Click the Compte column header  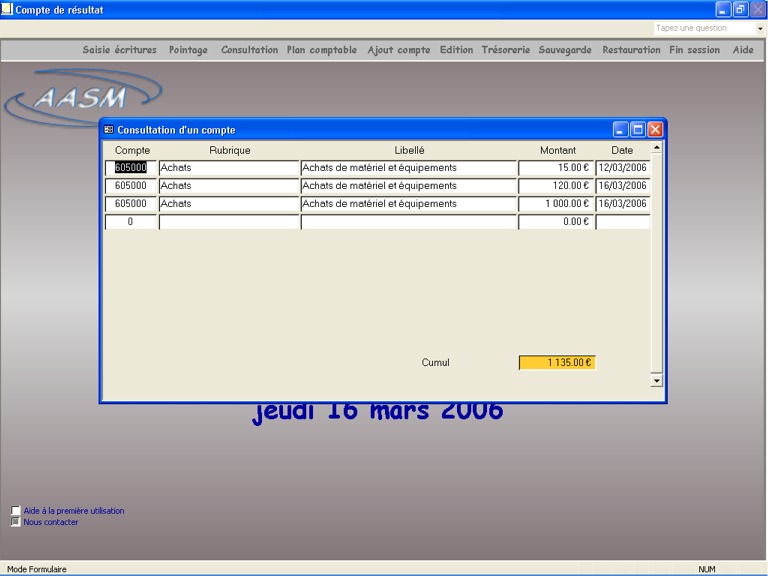coord(132,150)
